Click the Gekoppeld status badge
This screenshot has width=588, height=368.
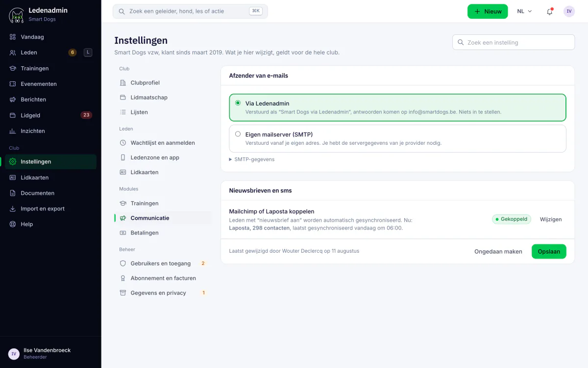click(x=512, y=219)
